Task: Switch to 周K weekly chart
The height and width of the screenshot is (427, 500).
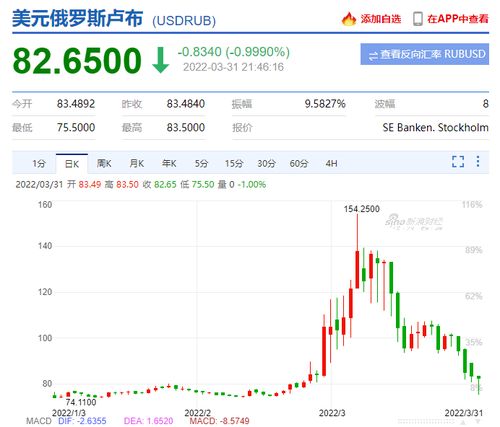Action: tap(104, 164)
